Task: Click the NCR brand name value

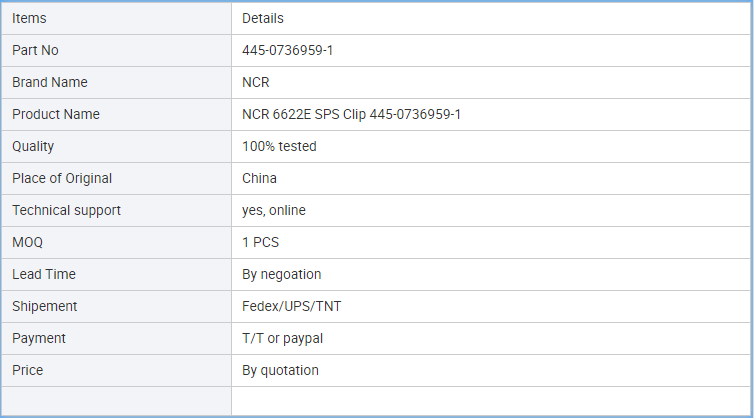Action: coord(255,82)
